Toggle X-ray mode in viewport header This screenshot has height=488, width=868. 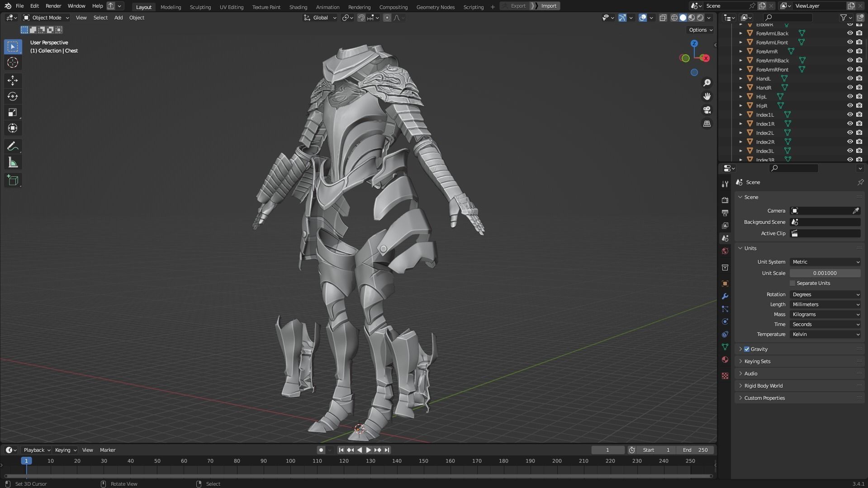click(663, 18)
